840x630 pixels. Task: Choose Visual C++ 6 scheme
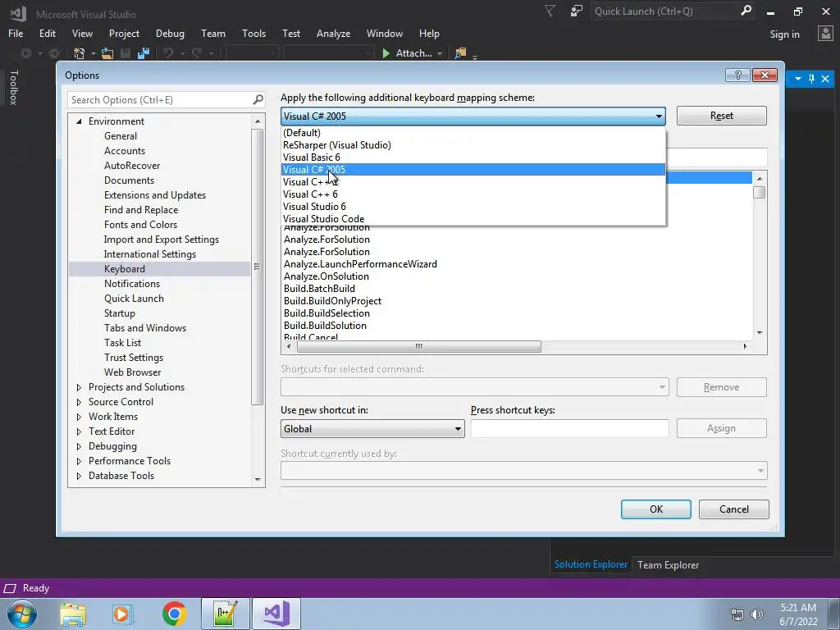coord(473,194)
